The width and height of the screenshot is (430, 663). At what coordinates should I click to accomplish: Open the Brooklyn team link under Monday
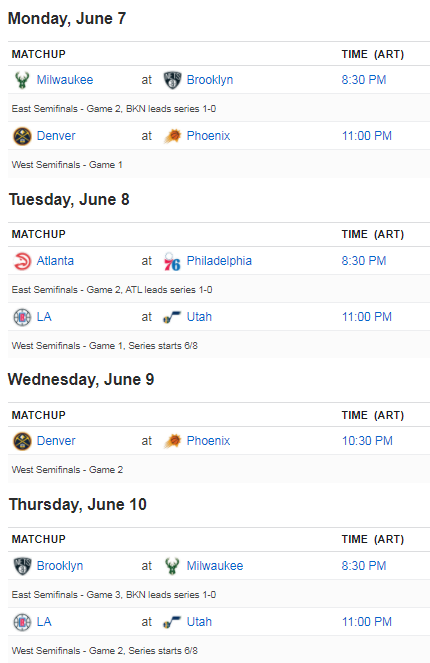tap(210, 80)
